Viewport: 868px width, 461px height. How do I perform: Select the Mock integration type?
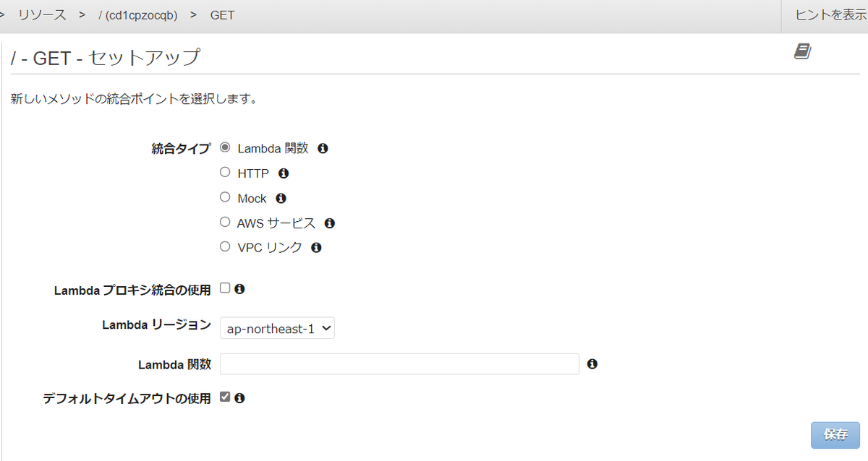pos(225,197)
